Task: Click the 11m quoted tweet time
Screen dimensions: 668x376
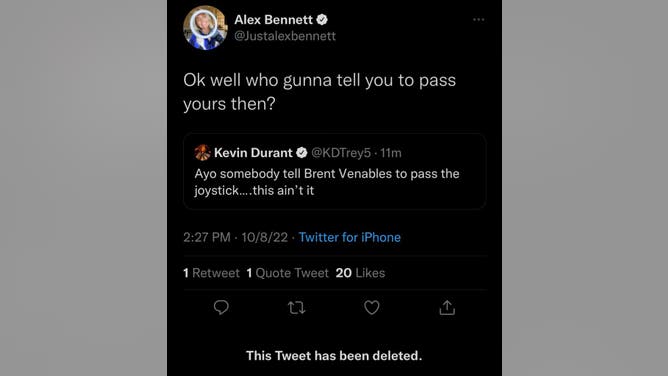Action: point(391,152)
